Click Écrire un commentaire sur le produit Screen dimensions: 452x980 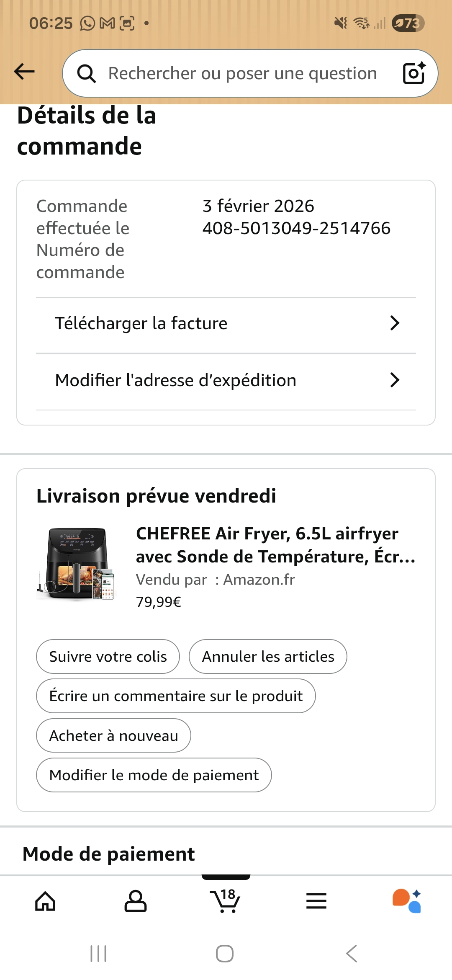pos(176,696)
